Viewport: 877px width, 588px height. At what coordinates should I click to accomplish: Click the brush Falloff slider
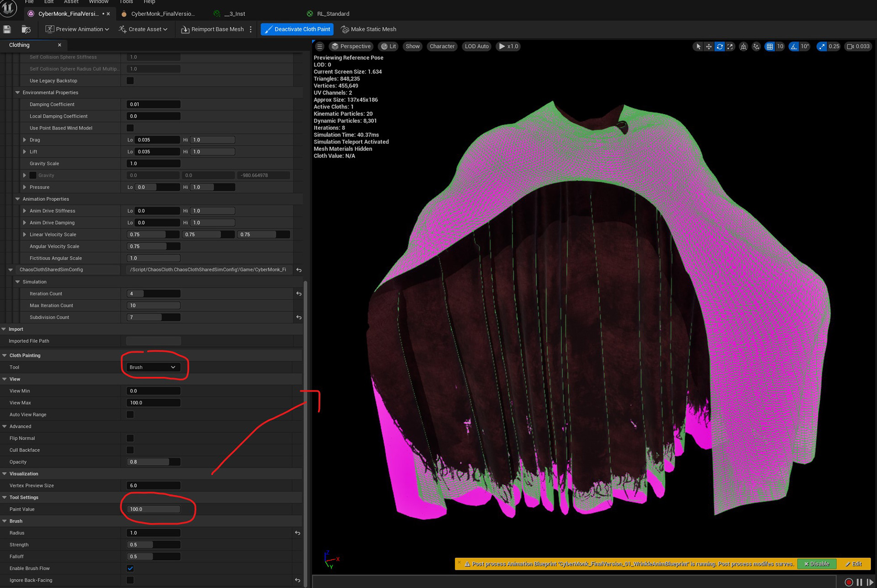pyautogui.click(x=153, y=556)
